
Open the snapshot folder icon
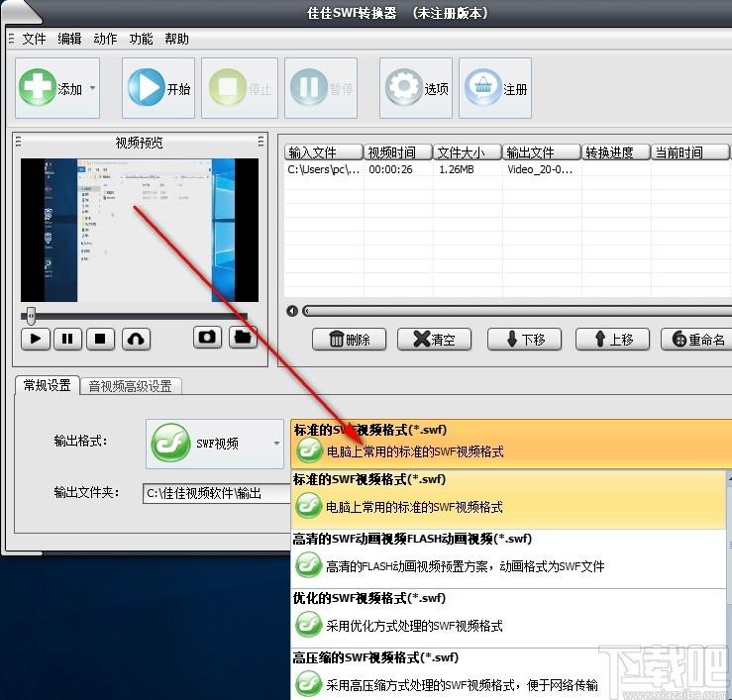pyautogui.click(x=243, y=337)
